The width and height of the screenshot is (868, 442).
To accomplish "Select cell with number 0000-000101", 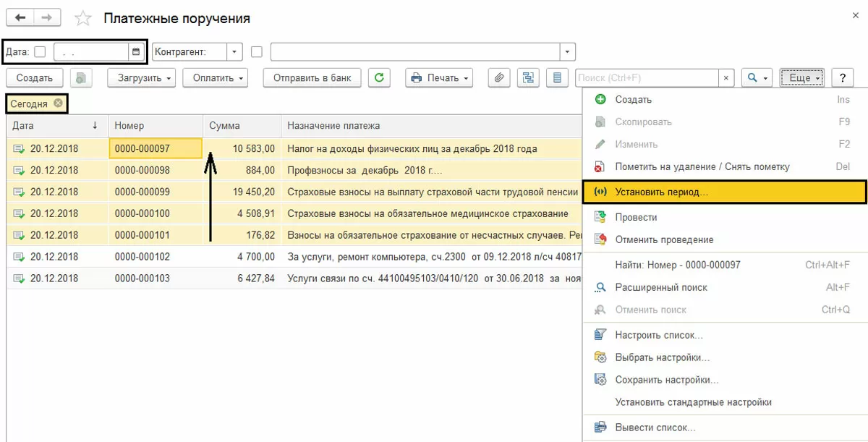I will point(156,236).
